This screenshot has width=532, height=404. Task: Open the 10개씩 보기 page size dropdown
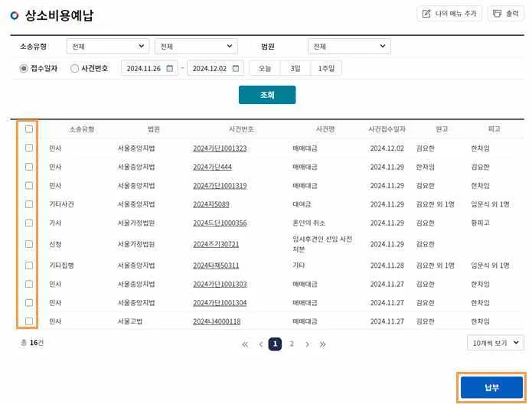click(495, 343)
